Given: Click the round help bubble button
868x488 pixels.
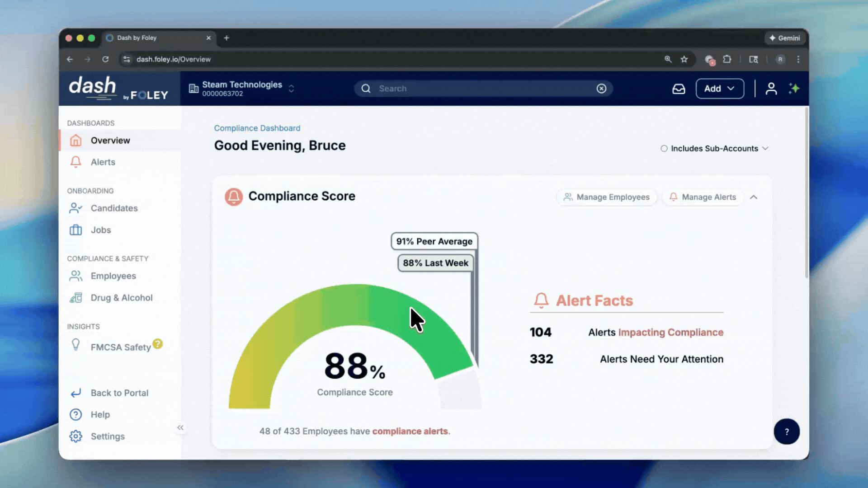Looking at the screenshot, I should pyautogui.click(x=787, y=432).
